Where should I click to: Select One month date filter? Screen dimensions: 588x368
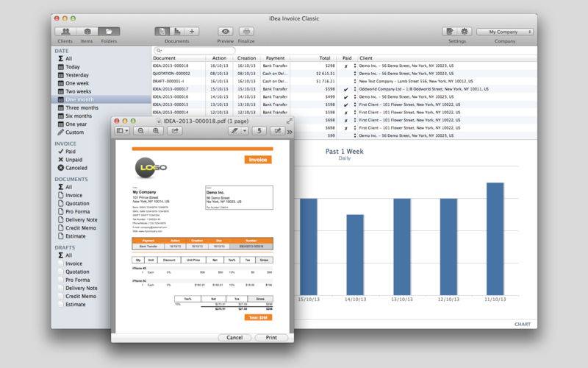coord(101,99)
